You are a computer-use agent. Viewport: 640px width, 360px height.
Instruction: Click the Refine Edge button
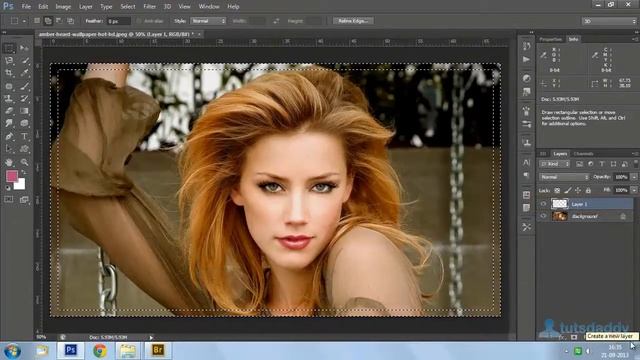pos(353,21)
